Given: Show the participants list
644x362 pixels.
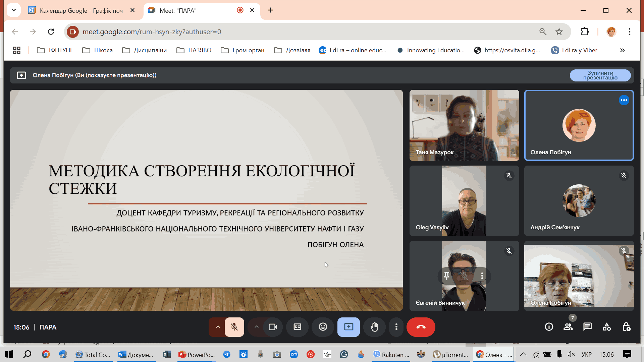Looking at the screenshot, I should coord(568,327).
